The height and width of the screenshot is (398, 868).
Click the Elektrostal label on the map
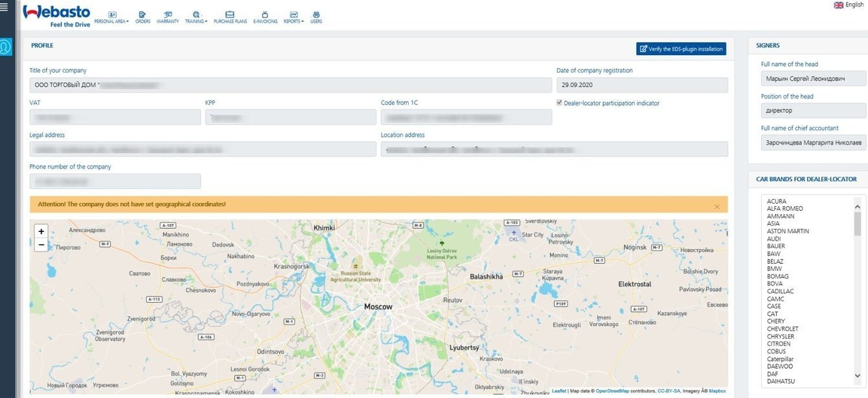[635, 285]
